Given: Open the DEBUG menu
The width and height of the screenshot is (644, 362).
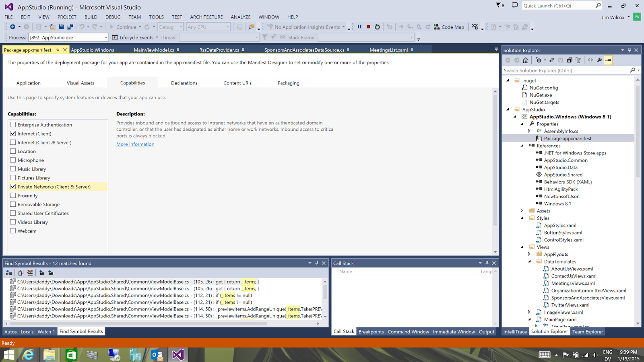Looking at the screenshot, I should click(x=113, y=17).
